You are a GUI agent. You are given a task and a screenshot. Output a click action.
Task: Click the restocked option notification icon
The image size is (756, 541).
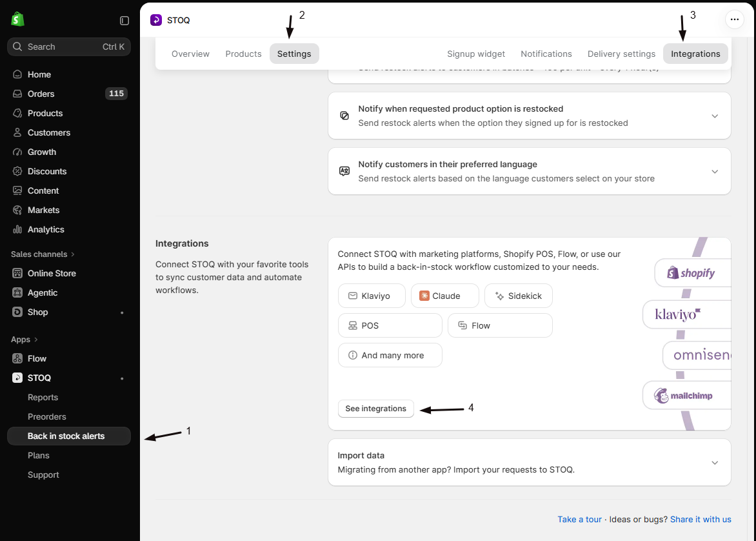pyautogui.click(x=344, y=116)
